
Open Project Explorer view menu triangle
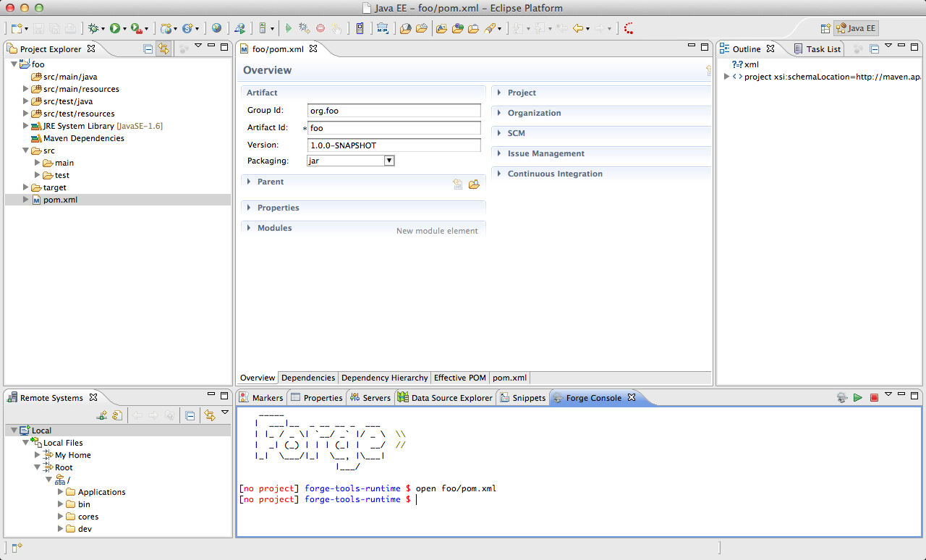(x=197, y=46)
